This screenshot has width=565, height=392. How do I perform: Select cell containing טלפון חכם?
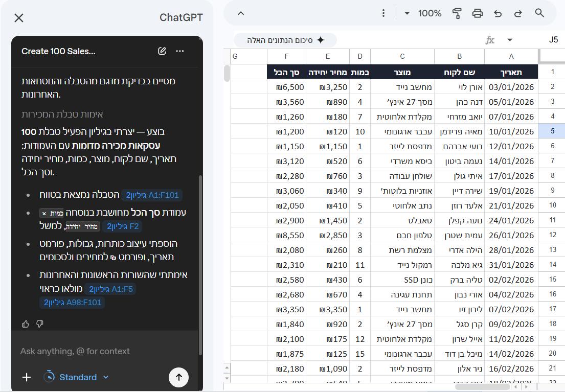coord(402,235)
